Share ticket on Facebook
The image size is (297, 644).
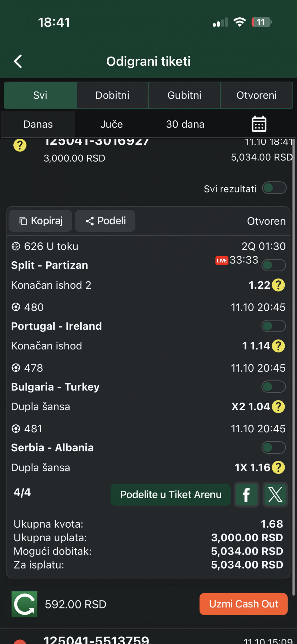(246, 495)
